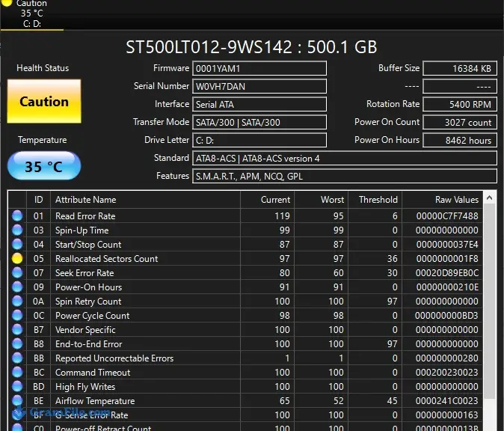Select the Read Error Rate attribute name
Viewport: 504px width, 431px height.
[85, 216]
